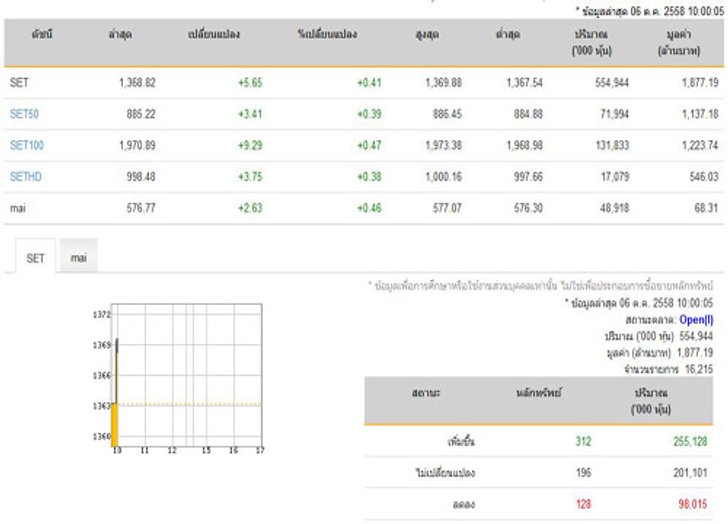
Task: Select SETHD low value 997.66
Action: point(528,176)
